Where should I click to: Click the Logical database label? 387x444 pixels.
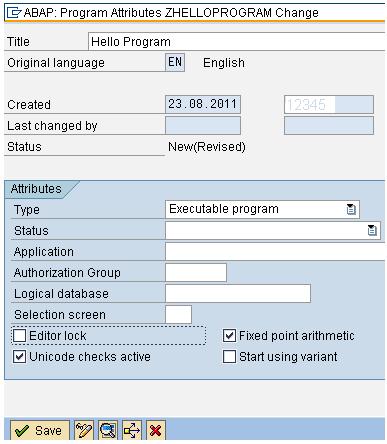coord(61,294)
